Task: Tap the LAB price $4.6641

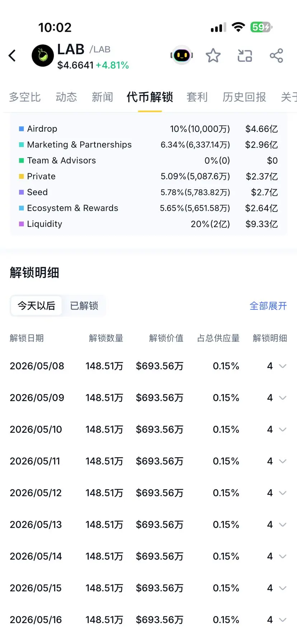Action: click(x=75, y=65)
